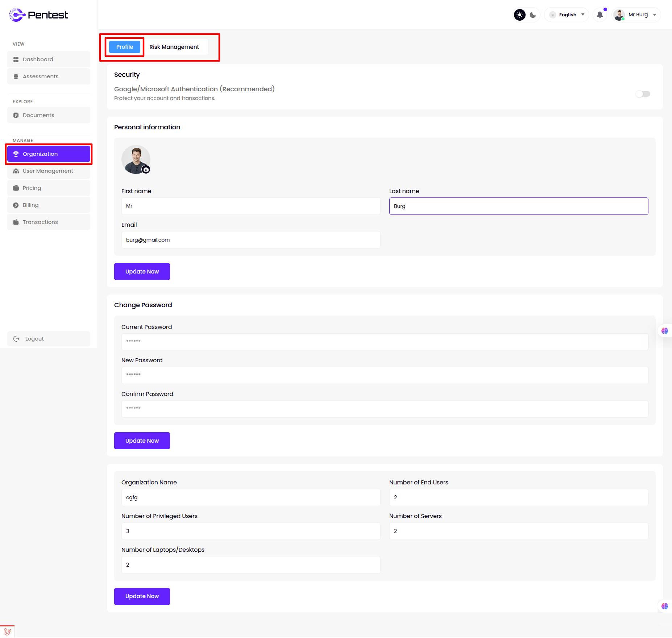Click the camera icon on profile photo
Viewport: 672px width, 638px height.
(146, 170)
